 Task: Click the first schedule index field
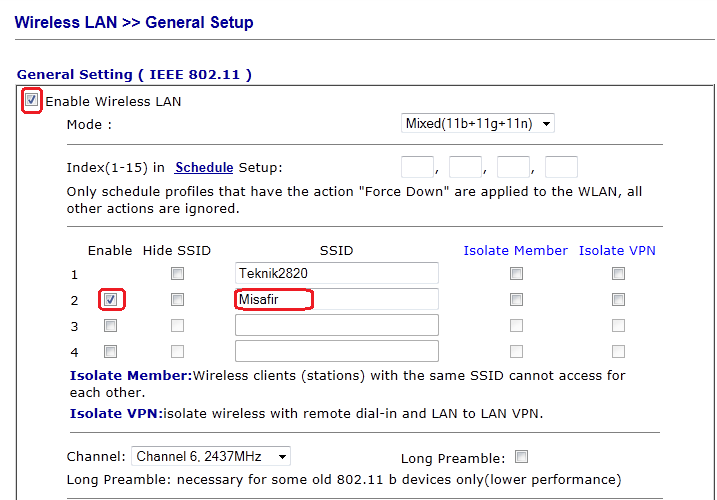417,168
